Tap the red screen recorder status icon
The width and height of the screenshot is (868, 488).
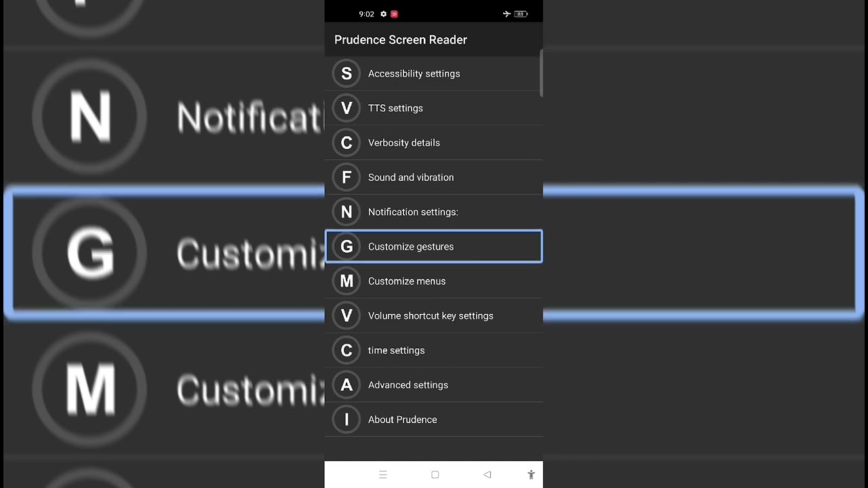[x=394, y=14]
